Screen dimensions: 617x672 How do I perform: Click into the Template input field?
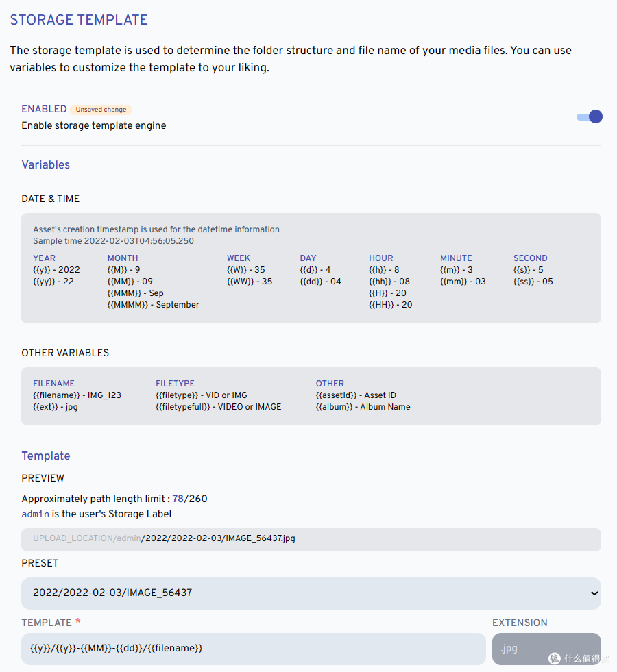(x=254, y=648)
